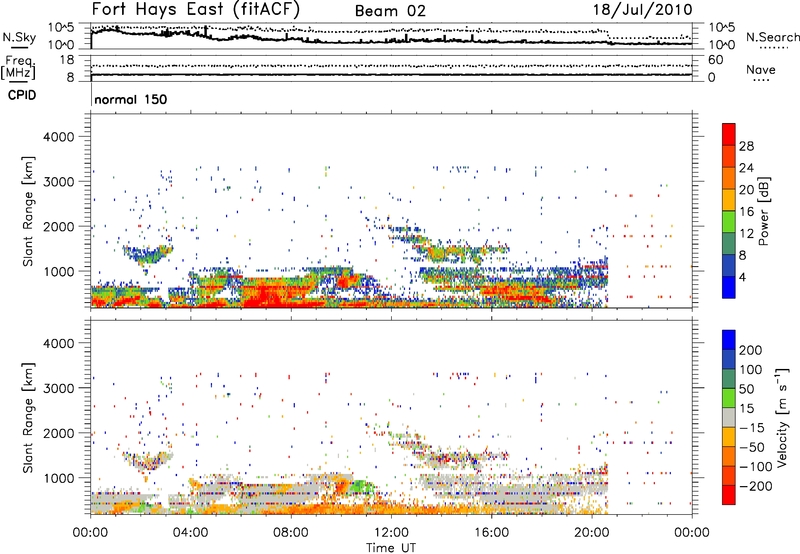Click the bright green 15–50 Velocity color band
Image resolution: width=800 pixels, height=554 pixels.
[729, 398]
